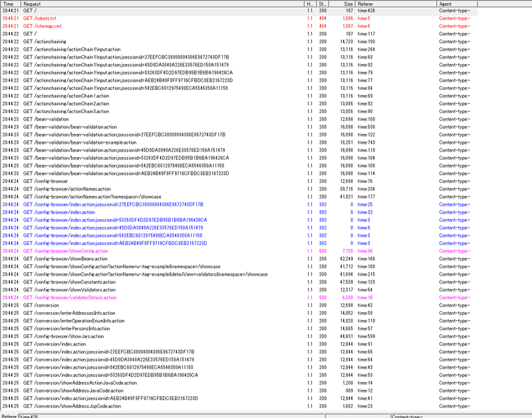The width and height of the screenshot is (532, 418).
Task: Click the referer cell time:264
Action: click(x=366, y=49)
